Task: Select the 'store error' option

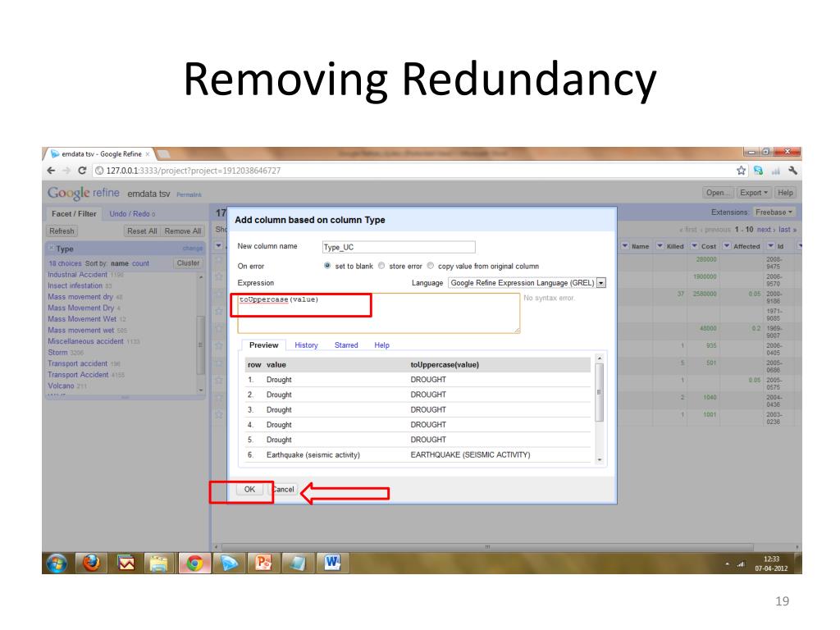Action: click(x=381, y=266)
